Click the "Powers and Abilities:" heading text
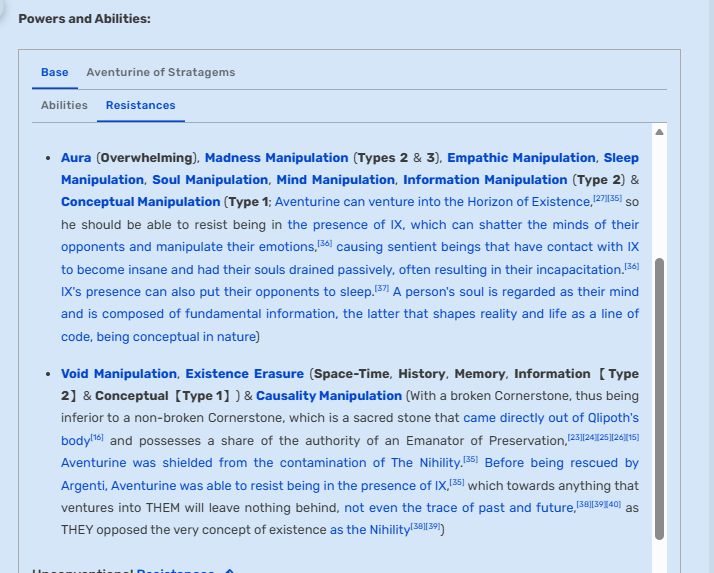Viewport: 714px width, 573px height. (x=84, y=19)
